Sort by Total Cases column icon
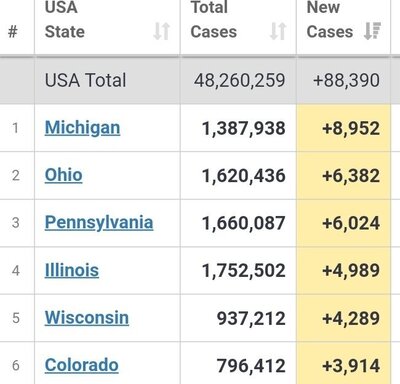400x384 pixels. (278, 32)
